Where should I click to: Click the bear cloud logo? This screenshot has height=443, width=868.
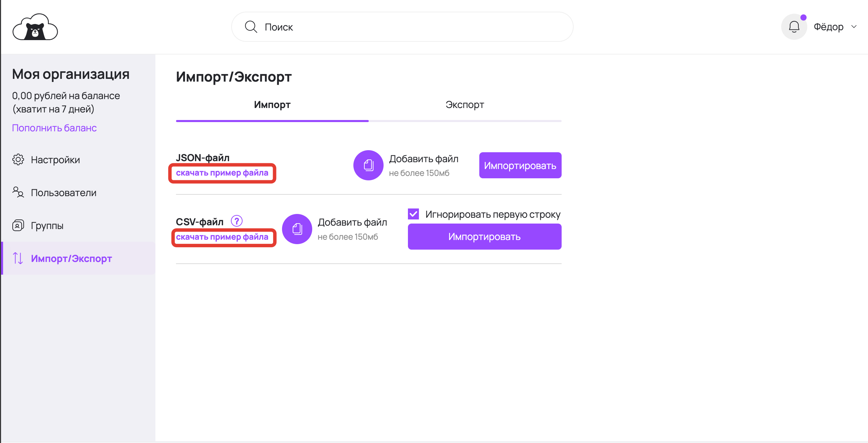pos(35,27)
